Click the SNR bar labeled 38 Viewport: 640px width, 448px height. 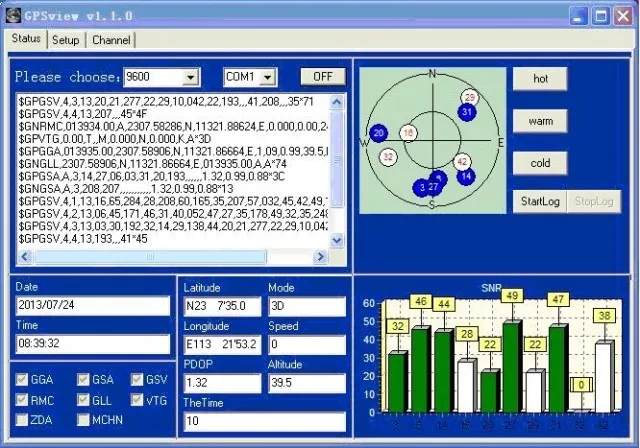pos(604,377)
